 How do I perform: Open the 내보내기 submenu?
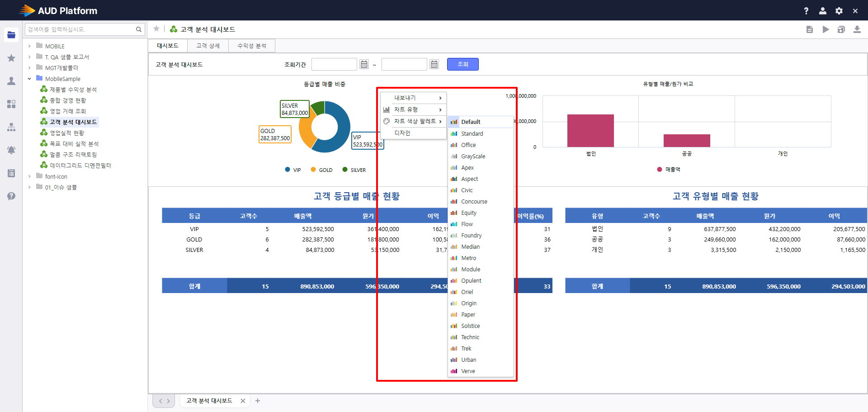[x=413, y=98]
